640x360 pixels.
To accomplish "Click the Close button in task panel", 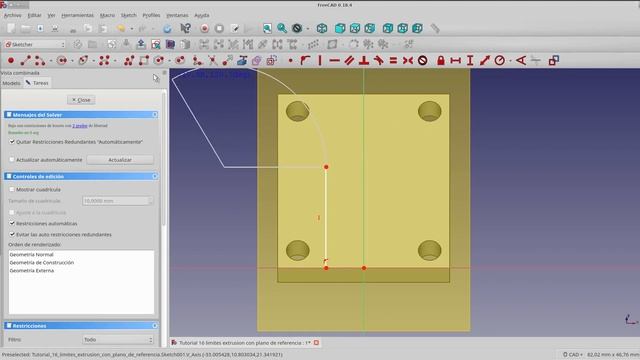I will coord(81,100).
